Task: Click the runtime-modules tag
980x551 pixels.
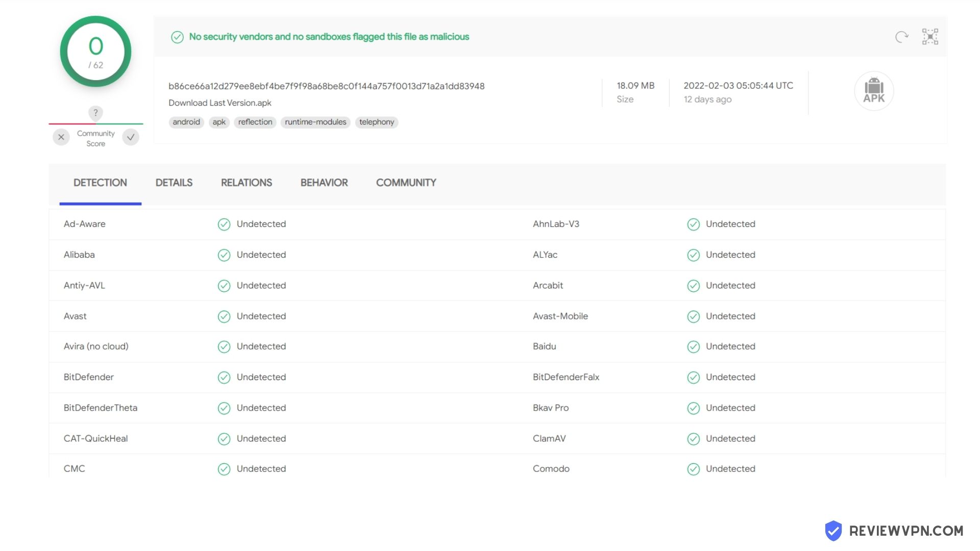Action: [x=315, y=122]
